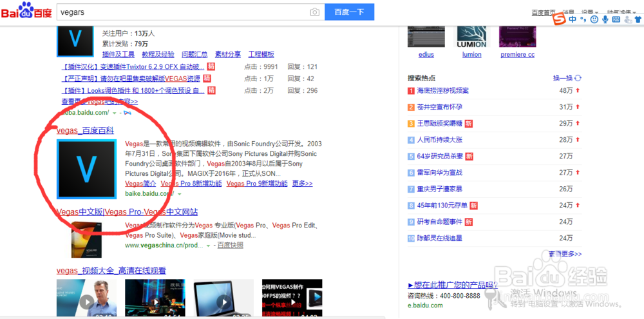Open premiere cc related link
Screen dimensions: 644x319
tap(518, 55)
